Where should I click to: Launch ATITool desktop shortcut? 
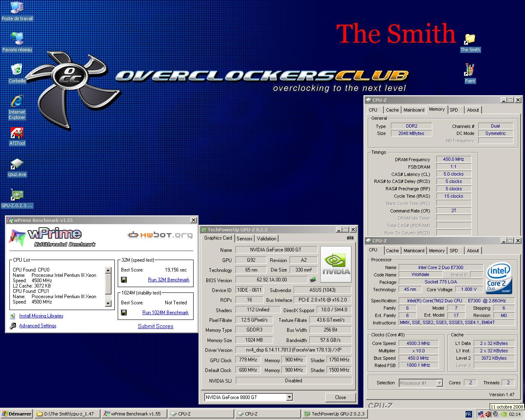[17, 137]
